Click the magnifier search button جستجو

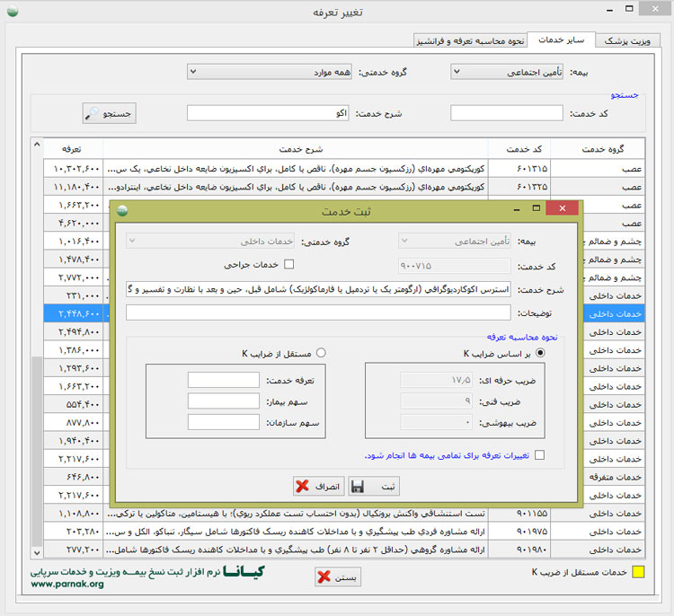click(x=109, y=113)
